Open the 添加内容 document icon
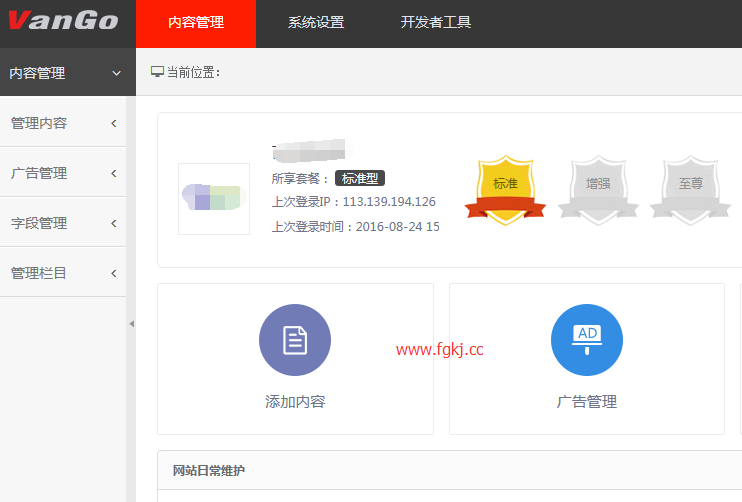Image resolution: width=742 pixels, height=502 pixels. [x=295, y=340]
